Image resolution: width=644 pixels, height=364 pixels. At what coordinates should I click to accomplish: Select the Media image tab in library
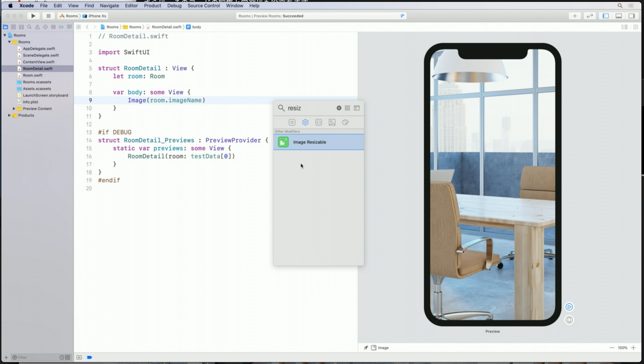point(332,122)
